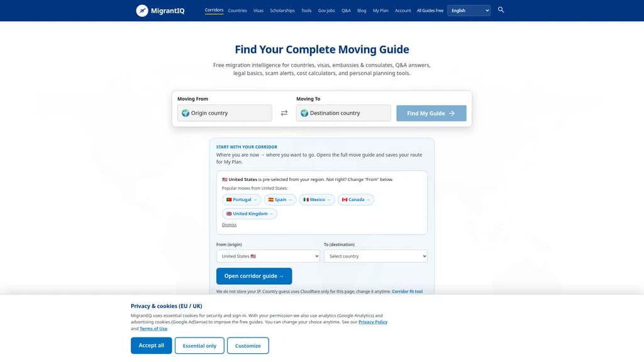Screen dimensions: 644x362
Task: Select the Mexico popular move chip
Action: [x=317, y=199]
